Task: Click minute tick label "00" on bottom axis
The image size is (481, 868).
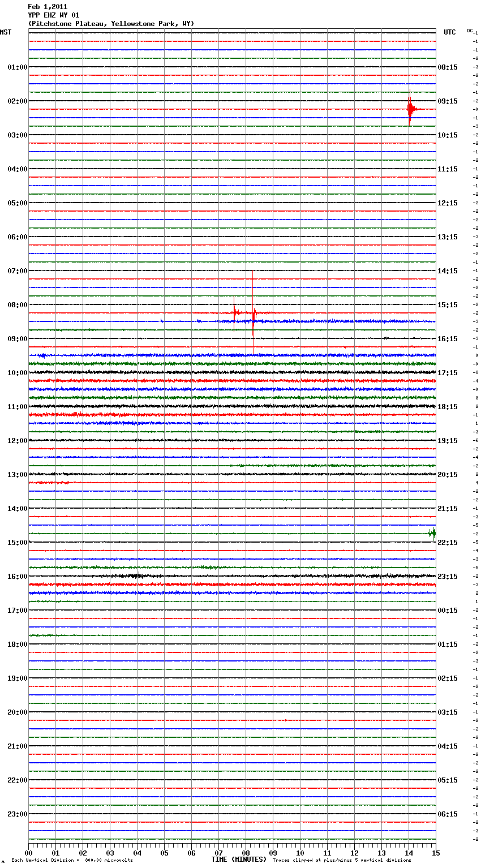Action: [28, 853]
